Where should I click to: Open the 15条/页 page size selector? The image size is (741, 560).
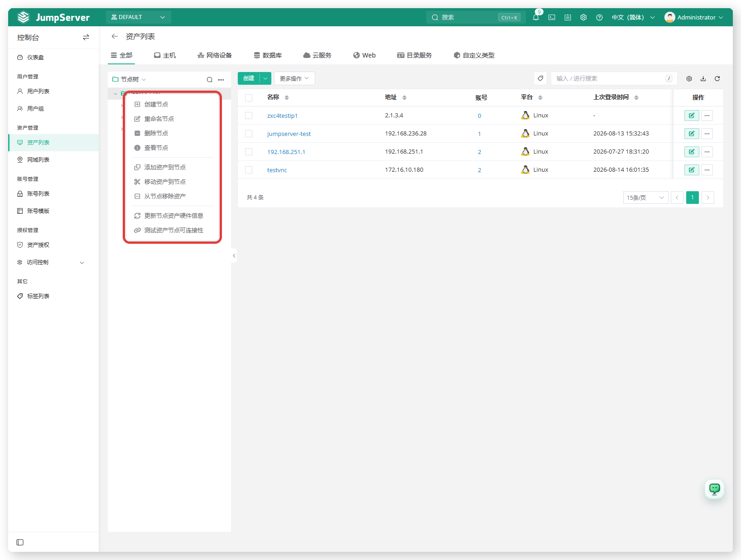pos(645,198)
